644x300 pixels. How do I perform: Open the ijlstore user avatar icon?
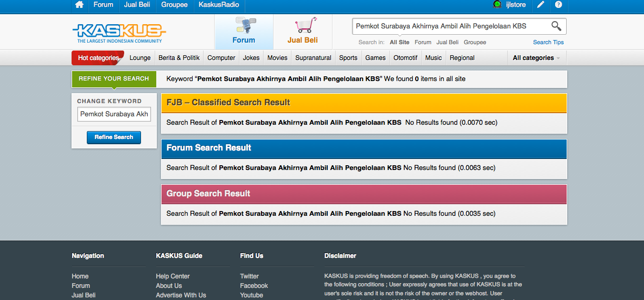(x=497, y=5)
